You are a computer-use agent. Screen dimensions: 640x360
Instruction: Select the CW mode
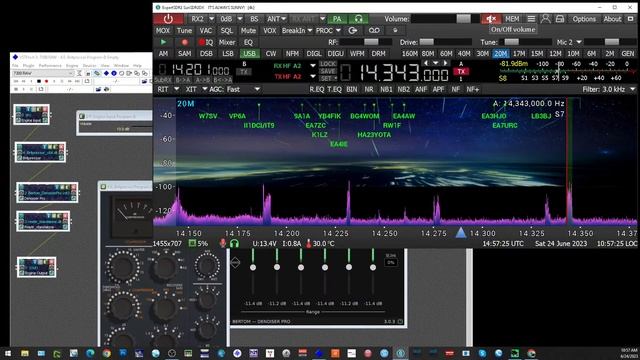point(271,53)
